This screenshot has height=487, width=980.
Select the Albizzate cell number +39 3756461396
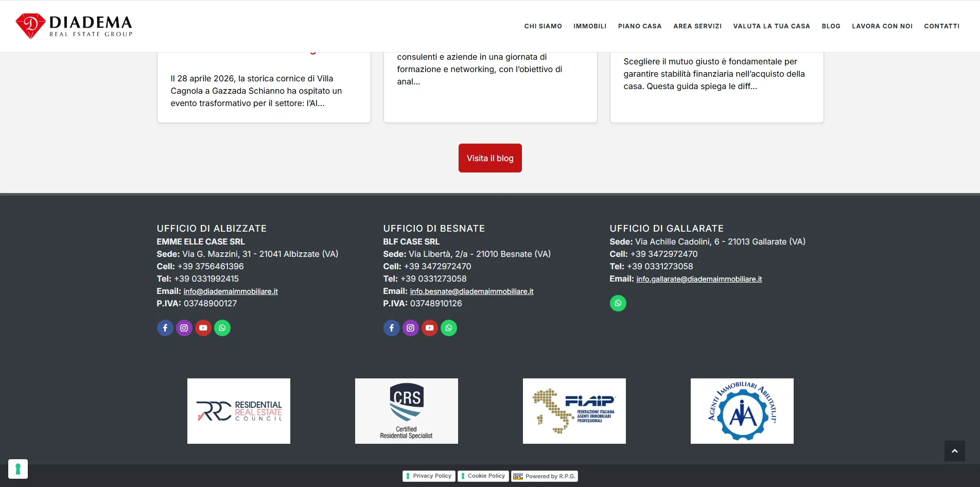click(211, 267)
